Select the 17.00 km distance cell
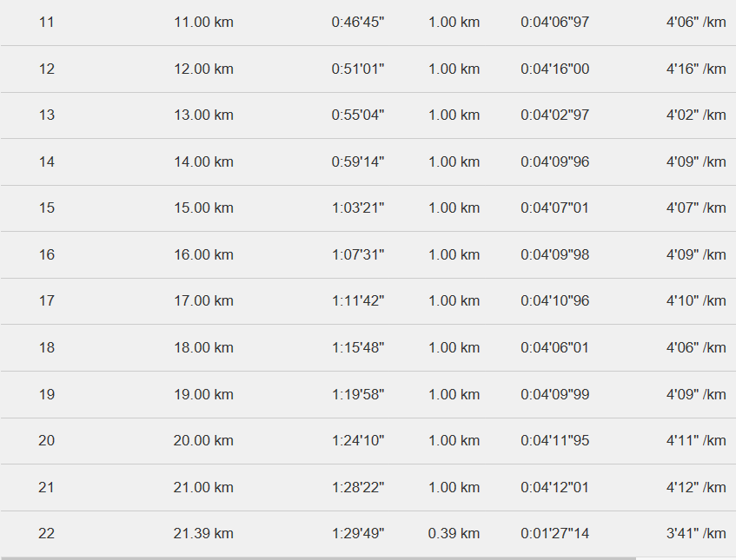 coord(203,300)
